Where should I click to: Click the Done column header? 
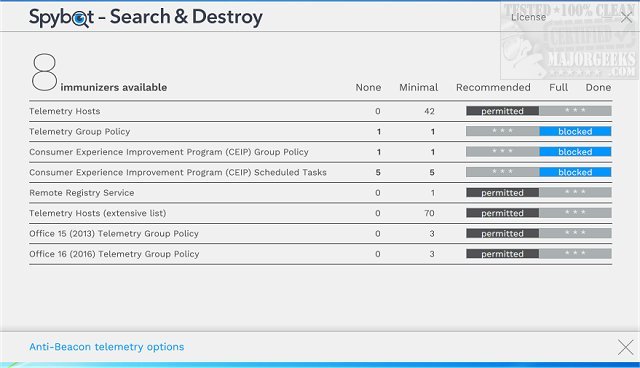coord(598,87)
